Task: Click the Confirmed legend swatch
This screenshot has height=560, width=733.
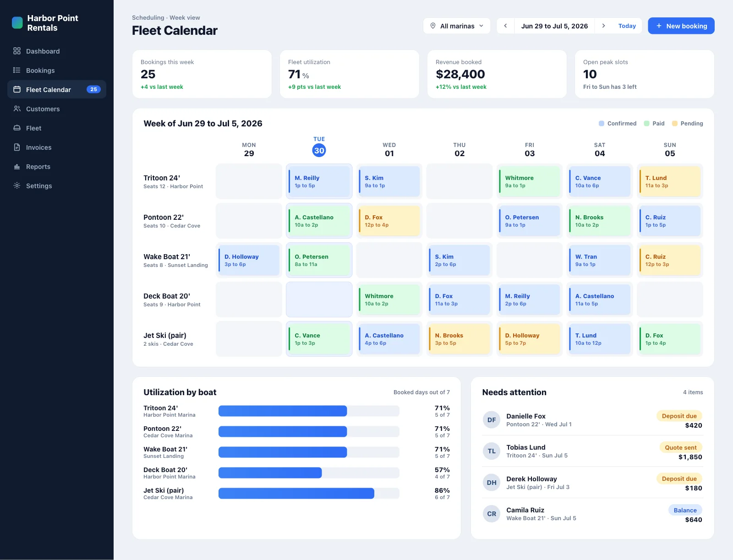Action: tap(602, 123)
